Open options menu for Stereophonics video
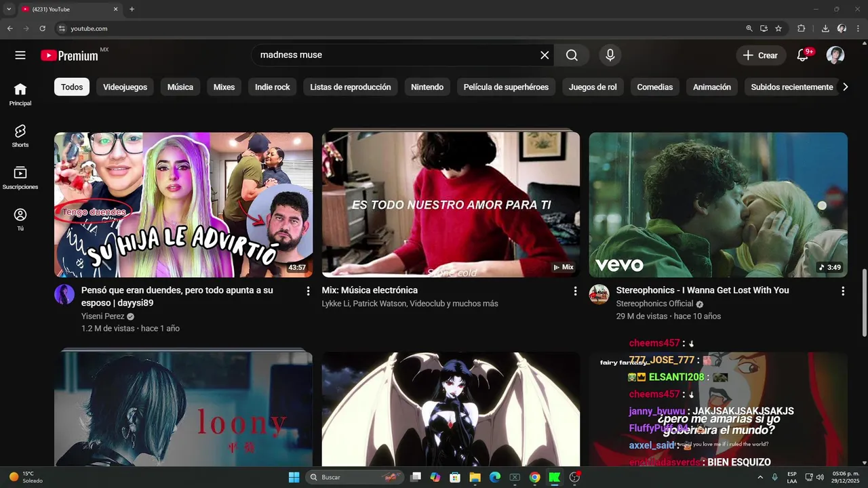 (x=843, y=291)
